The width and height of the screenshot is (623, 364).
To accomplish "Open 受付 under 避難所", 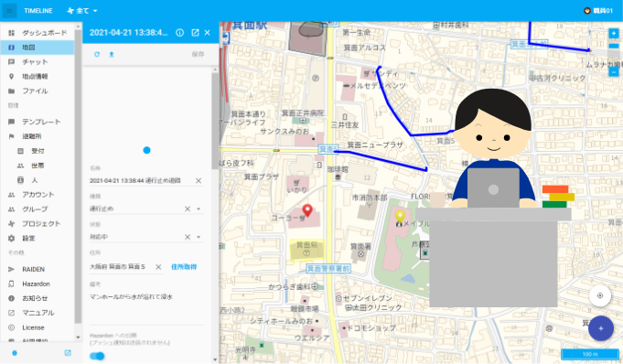I will point(37,151).
